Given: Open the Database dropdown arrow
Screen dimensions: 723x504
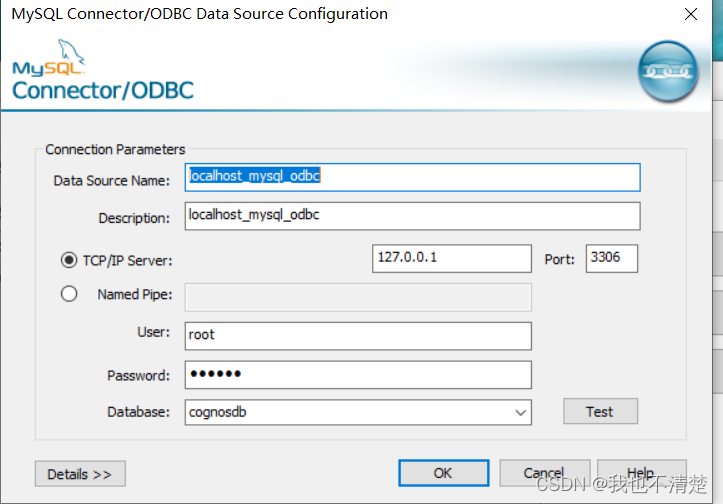Looking at the screenshot, I should [x=520, y=412].
